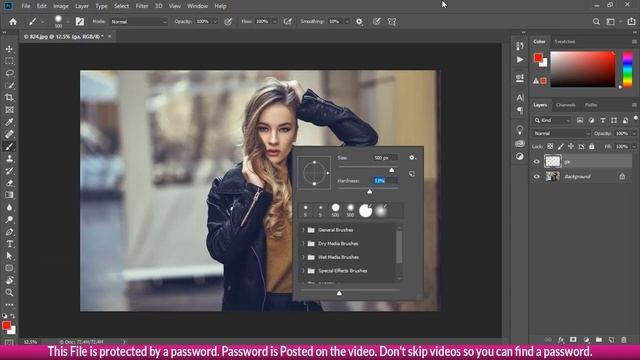This screenshot has height=360, width=640.
Task: Open the Image menu
Action: point(61,6)
